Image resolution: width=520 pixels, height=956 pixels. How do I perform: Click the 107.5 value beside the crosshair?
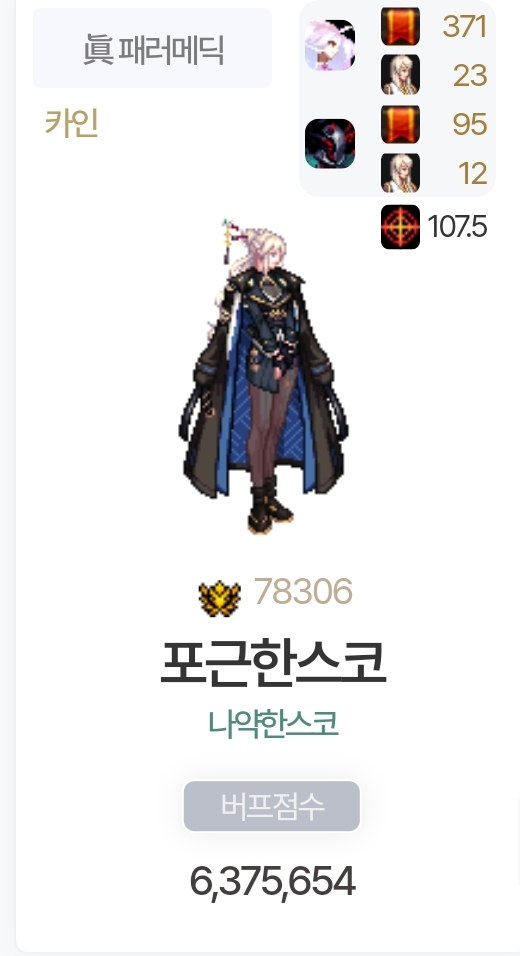click(457, 227)
